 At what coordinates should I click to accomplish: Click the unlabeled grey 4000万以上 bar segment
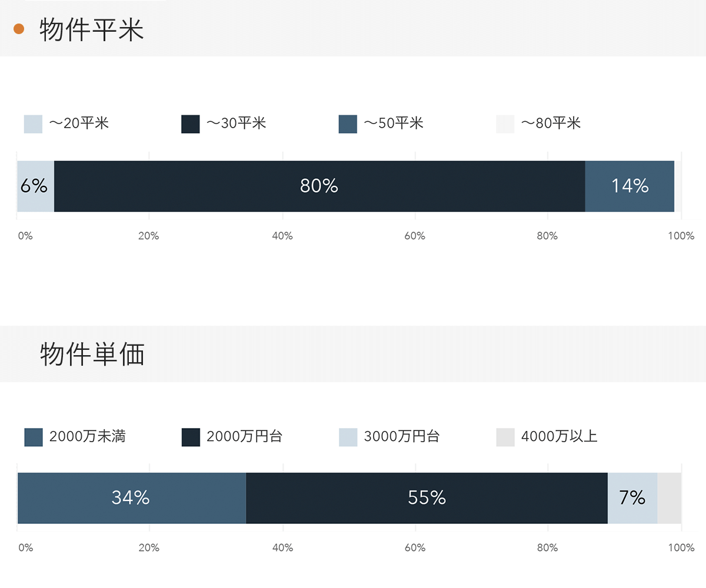click(x=670, y=498)
